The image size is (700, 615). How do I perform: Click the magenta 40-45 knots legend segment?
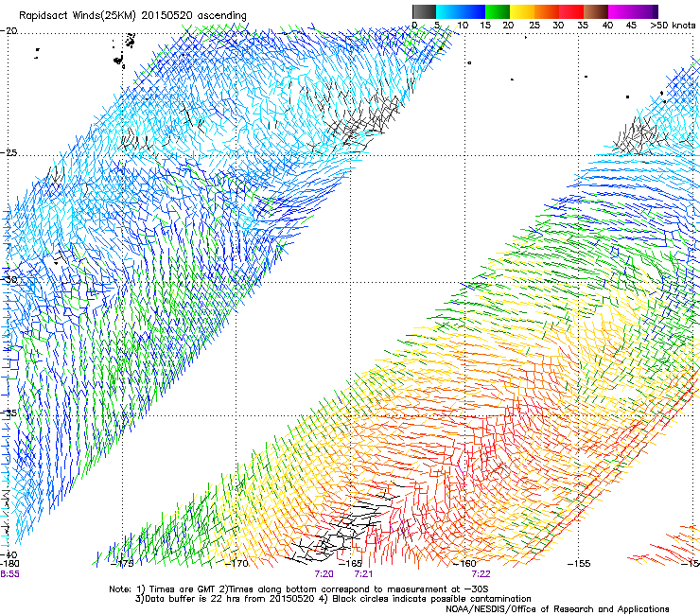(621, 11)
